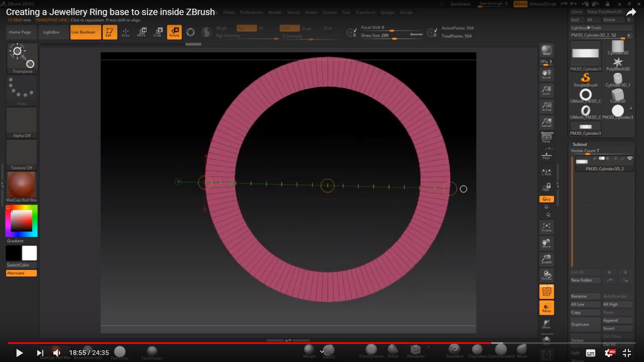Toggle Transp transparency mode
Image resolution: width=644 pixels, height=362 pixels.
click(546, 307)
